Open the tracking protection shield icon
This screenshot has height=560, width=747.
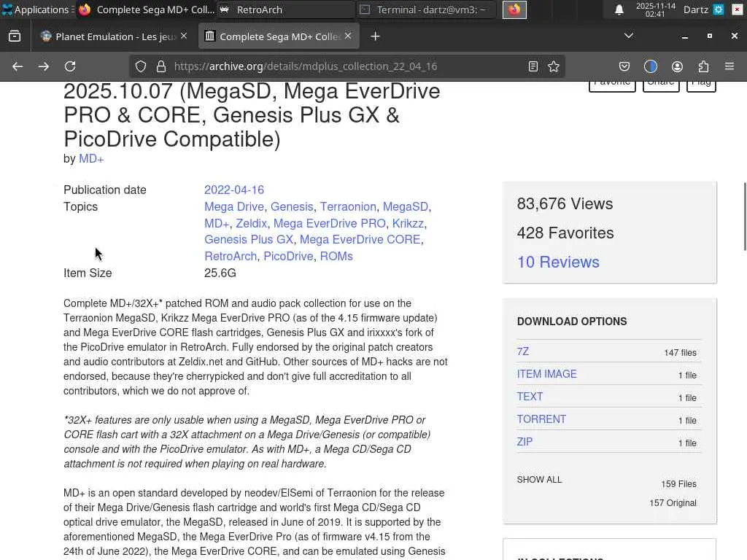click(x=141, y=66)
